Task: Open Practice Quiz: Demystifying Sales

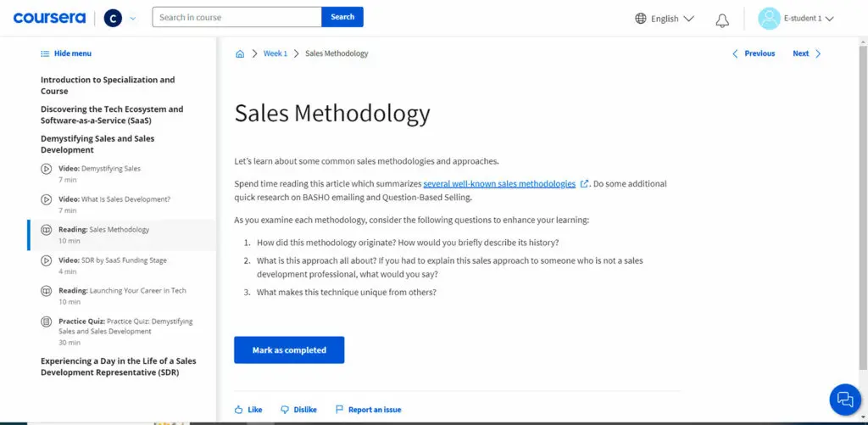Action: click(125, 327)
